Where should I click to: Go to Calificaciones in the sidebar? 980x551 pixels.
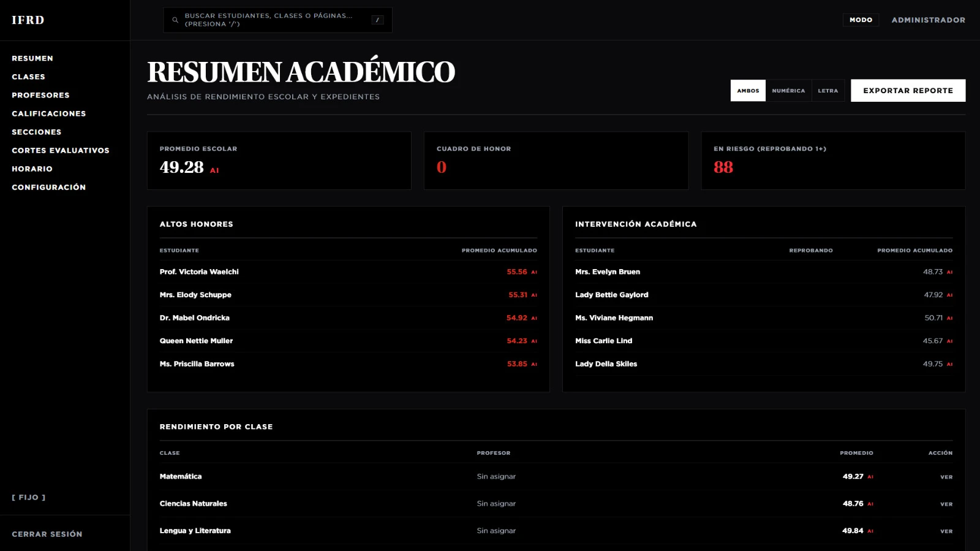pos(49,114)
